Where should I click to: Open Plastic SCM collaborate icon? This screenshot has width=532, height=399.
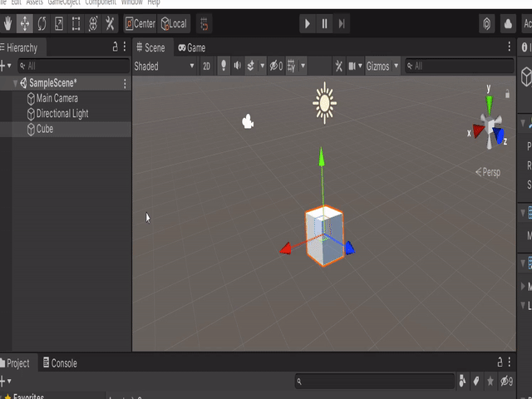pyautogui.click(x=487, y=24)
